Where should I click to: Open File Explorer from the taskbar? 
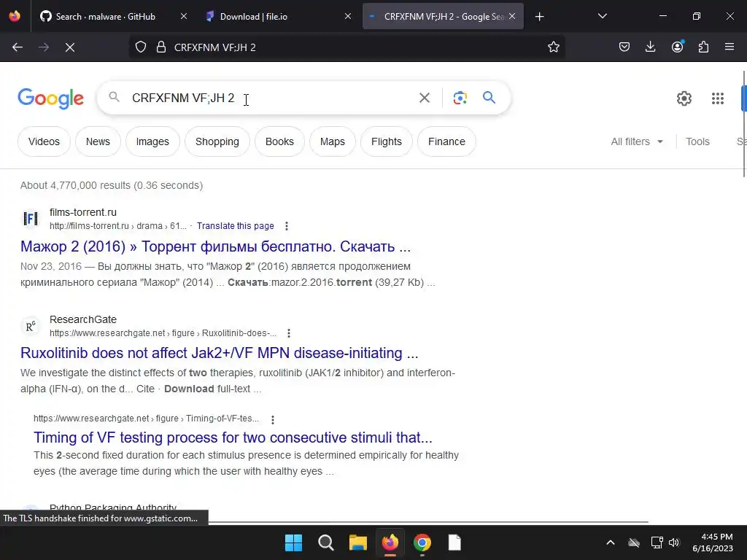pos(357,542)
